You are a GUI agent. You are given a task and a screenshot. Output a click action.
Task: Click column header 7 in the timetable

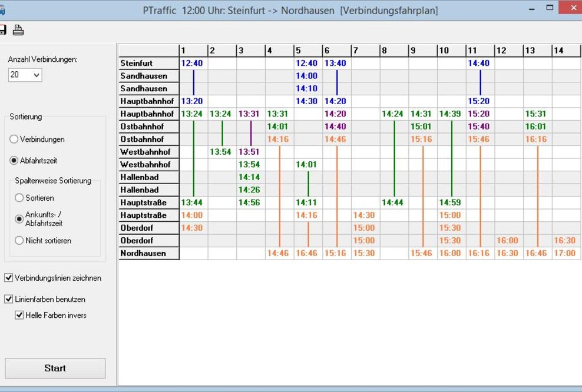(365, 51)
